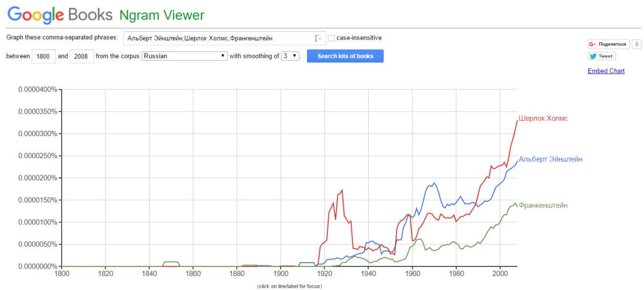This screenshot has width=644, height=290.
Task: Open the Russian corpus dropdown
Action: [185, 56]
